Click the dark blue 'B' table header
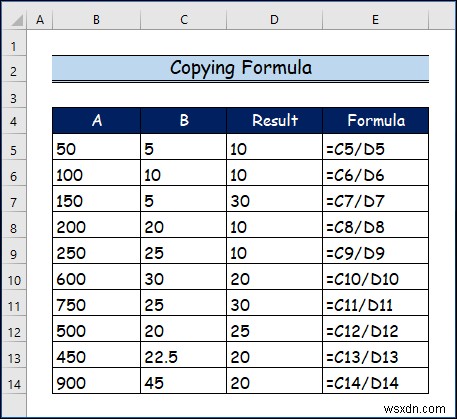 tap(184, 121)
